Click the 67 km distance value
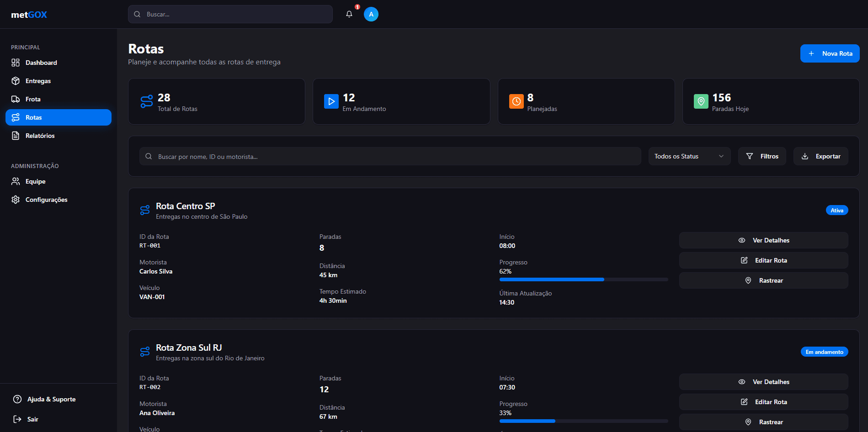868x432 pixels. [x=328, y=416]
